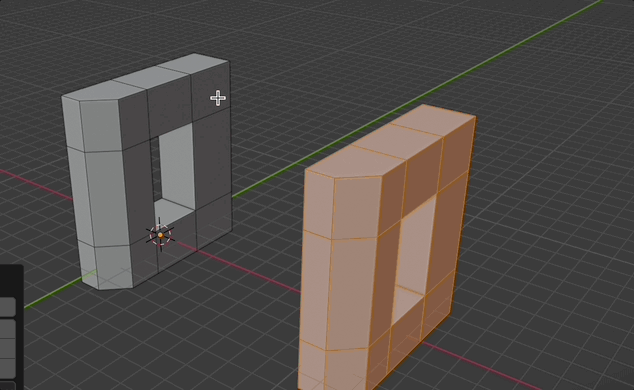634x390 pixels.
Task: Click the partially visible dark button at toolbar bottom
Action: click(7, 385)
